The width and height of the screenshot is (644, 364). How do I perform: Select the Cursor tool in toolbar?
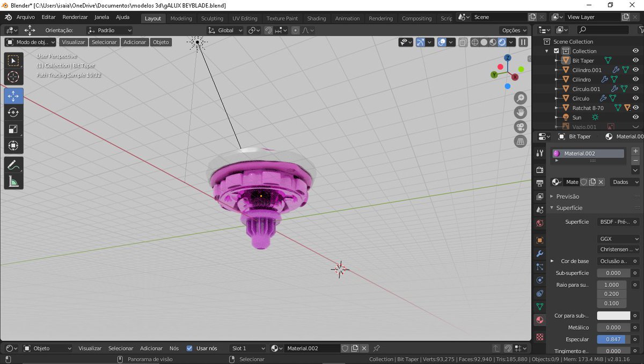[x=13, y=77]
